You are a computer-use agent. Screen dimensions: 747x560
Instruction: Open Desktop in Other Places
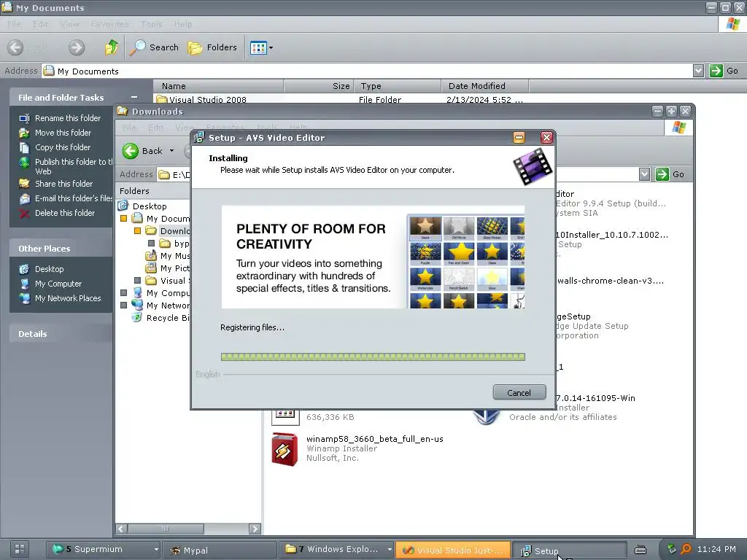click(49, 269)
